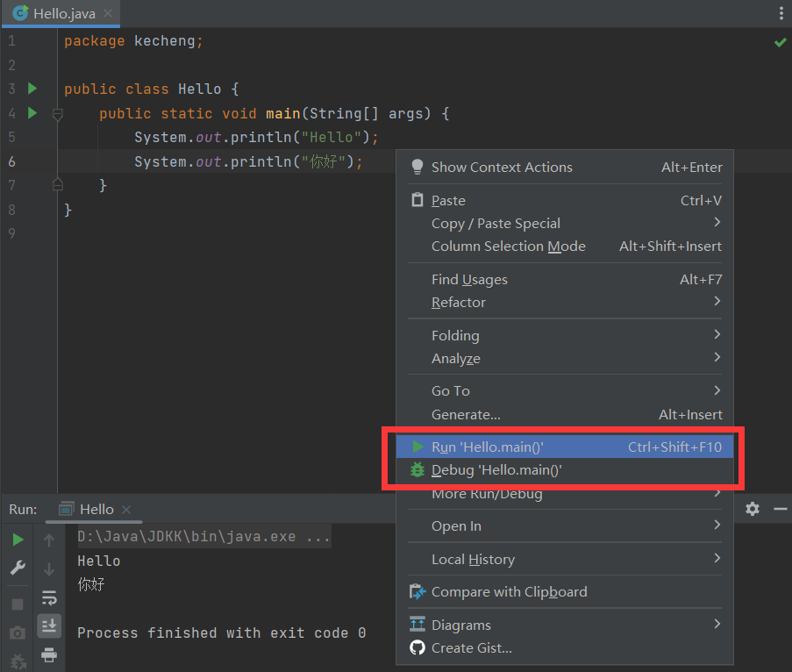Open editor tab options (three dots)
The height and width of the screenshot is (672, 792).
click(x=781, y=13)
